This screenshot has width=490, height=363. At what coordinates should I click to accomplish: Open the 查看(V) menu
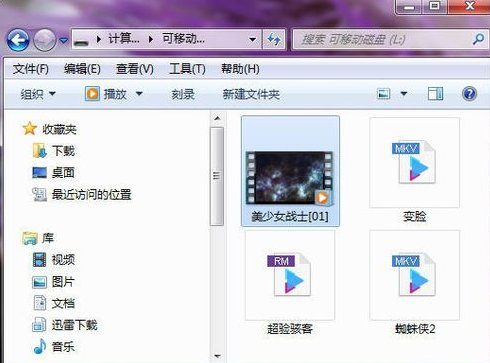(x=135, y=69)
